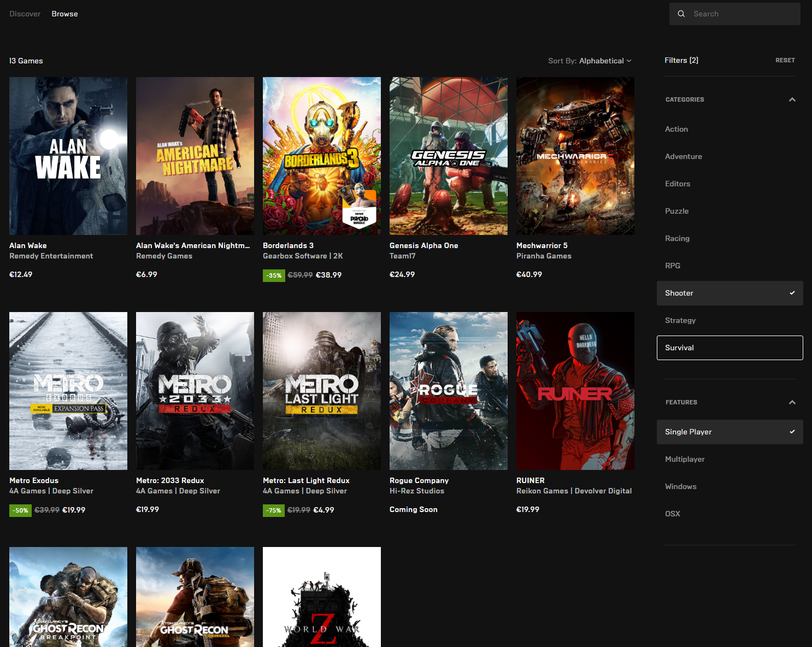Open the Metro 2033 Redux cover
The width and height of the screenshot is (812, 647).
pos(195,391)
